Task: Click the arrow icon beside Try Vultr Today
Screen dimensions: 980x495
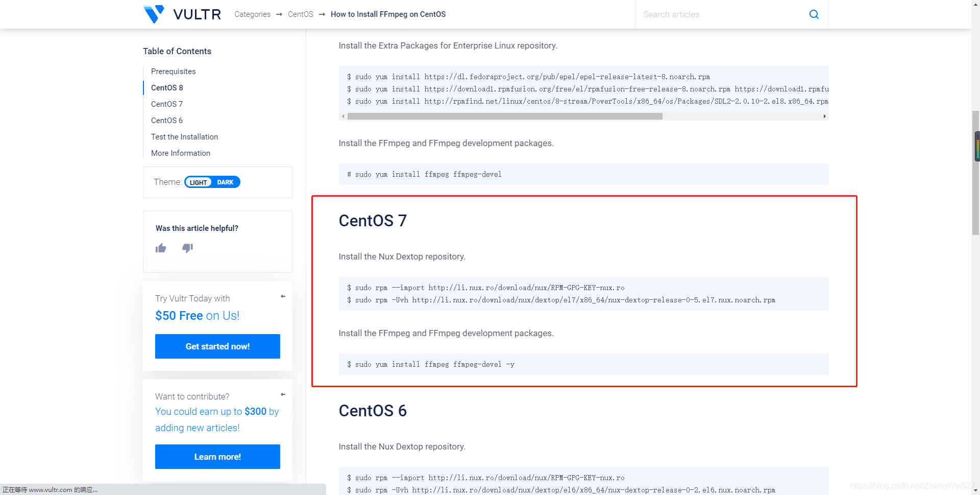Action: coord(283,296)
